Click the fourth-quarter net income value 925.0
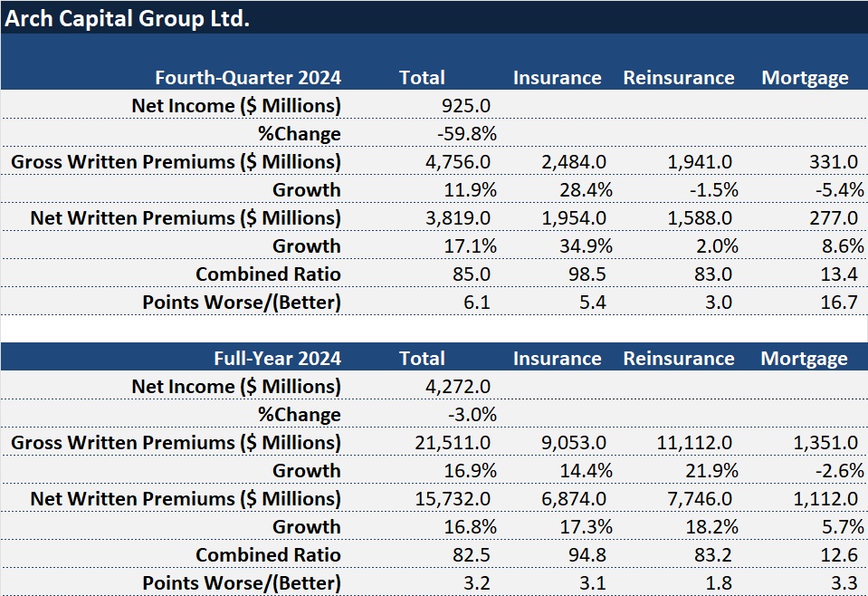This screenshot has height=596, width=868. [465, 106]
